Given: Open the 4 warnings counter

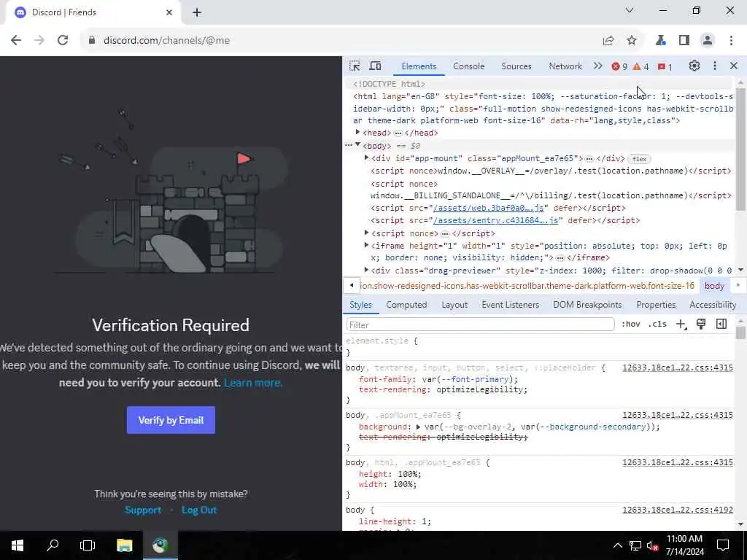Looking at the screenshot, I should (x=640, y=66).
